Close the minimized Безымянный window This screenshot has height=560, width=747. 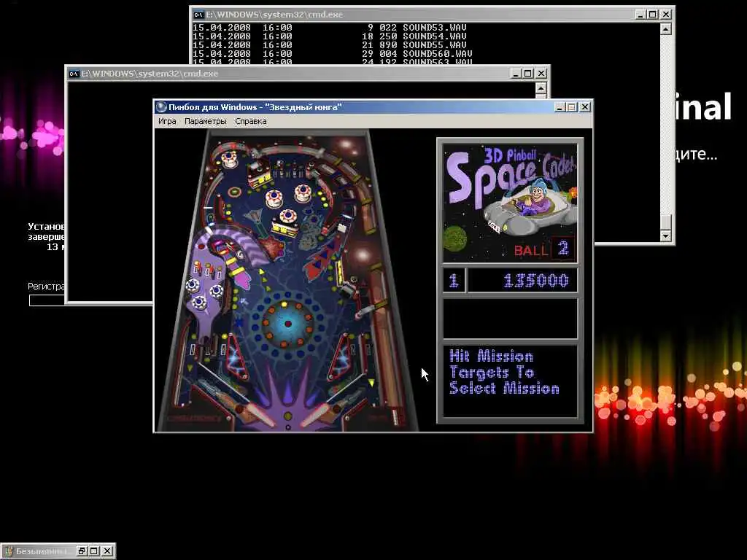[107, 551]
